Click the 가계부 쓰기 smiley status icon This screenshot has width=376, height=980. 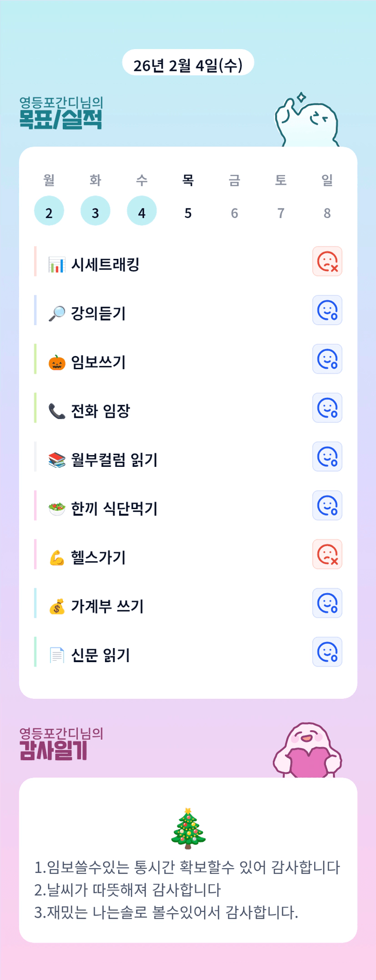click(x=327, y=603)
